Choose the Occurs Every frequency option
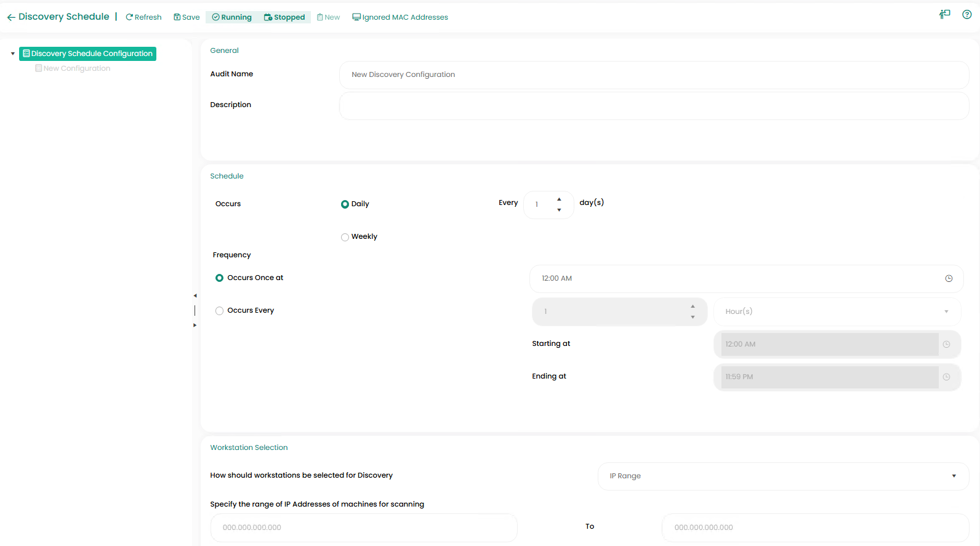The width and height of the screenshot is (980, 546). coord(219,311)
